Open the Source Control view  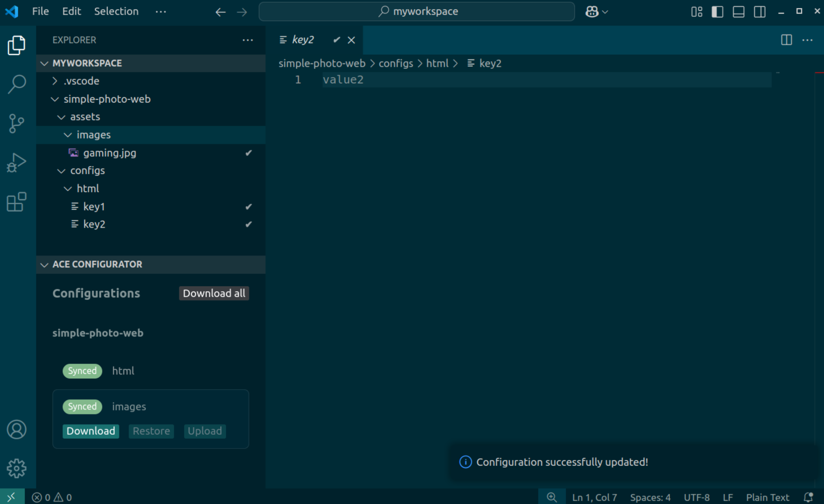tap(16, 123)
